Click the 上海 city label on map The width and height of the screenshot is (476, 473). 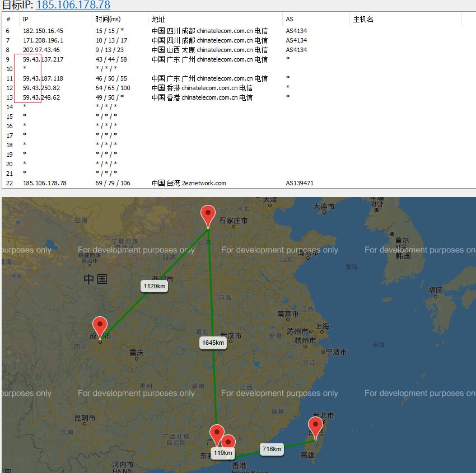(x=322, y=326)
